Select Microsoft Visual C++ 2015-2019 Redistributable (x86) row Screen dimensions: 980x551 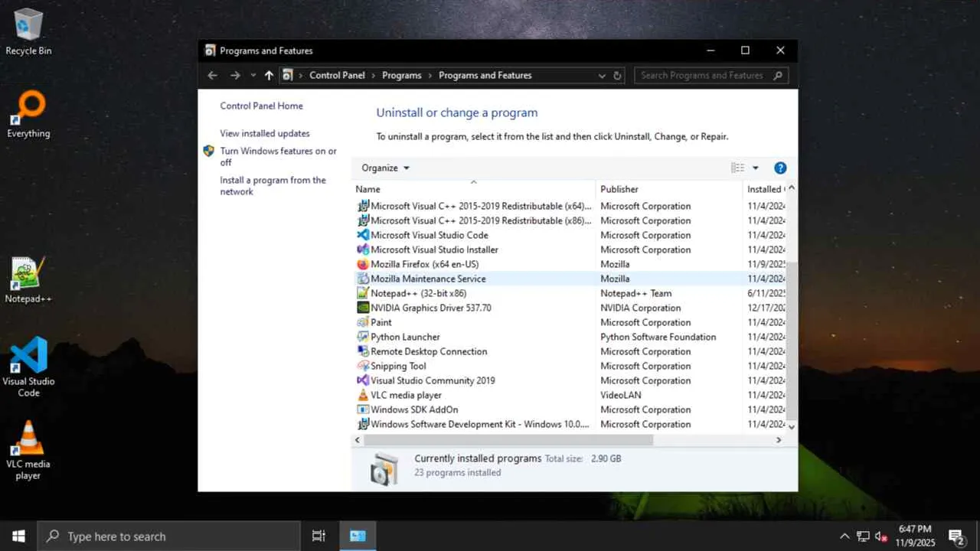click(x=571, y=220)
